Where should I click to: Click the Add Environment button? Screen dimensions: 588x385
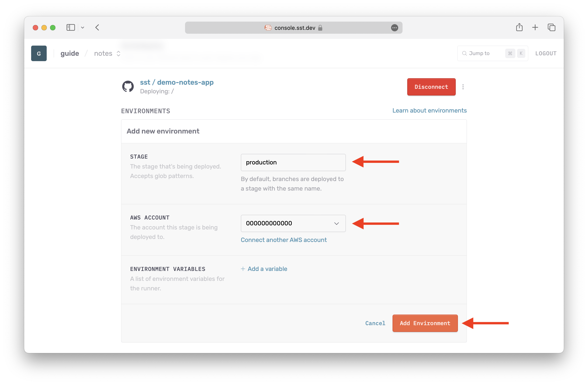tap(425, 323)
